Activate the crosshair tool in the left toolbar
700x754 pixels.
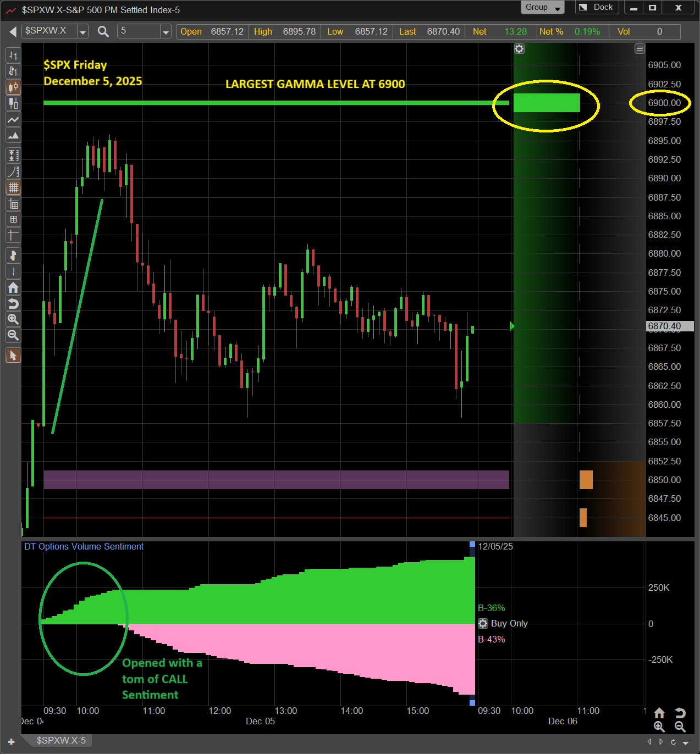pyautogui.click(x=13, y=235)
